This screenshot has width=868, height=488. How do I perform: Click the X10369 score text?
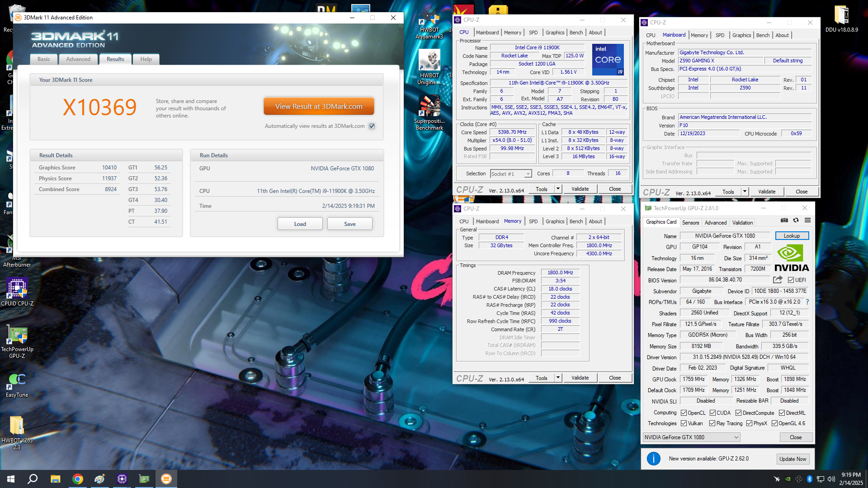point(99,108)
